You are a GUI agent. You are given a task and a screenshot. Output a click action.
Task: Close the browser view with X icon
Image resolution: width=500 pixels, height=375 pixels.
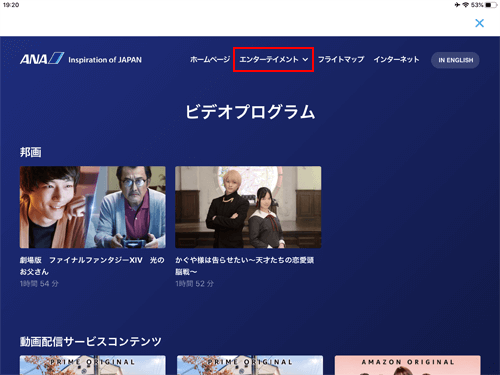479,23
